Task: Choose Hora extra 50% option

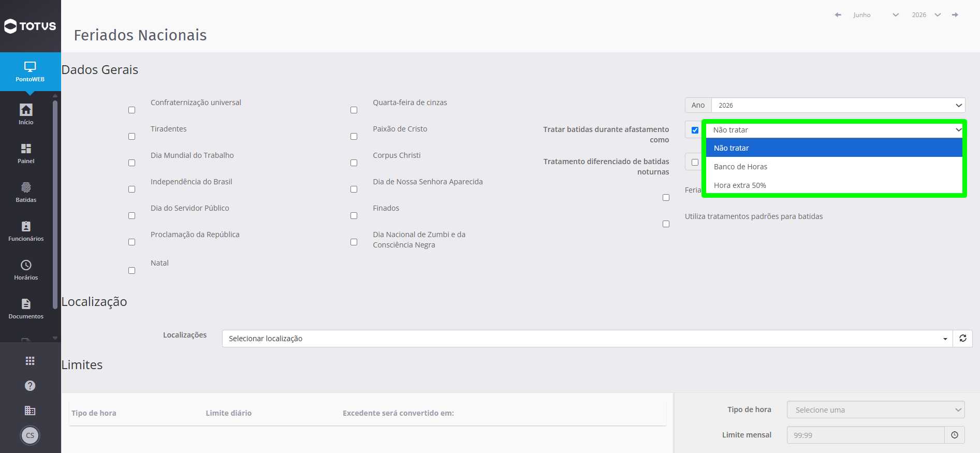Action: pyautogui.click(x=834, y=185)
